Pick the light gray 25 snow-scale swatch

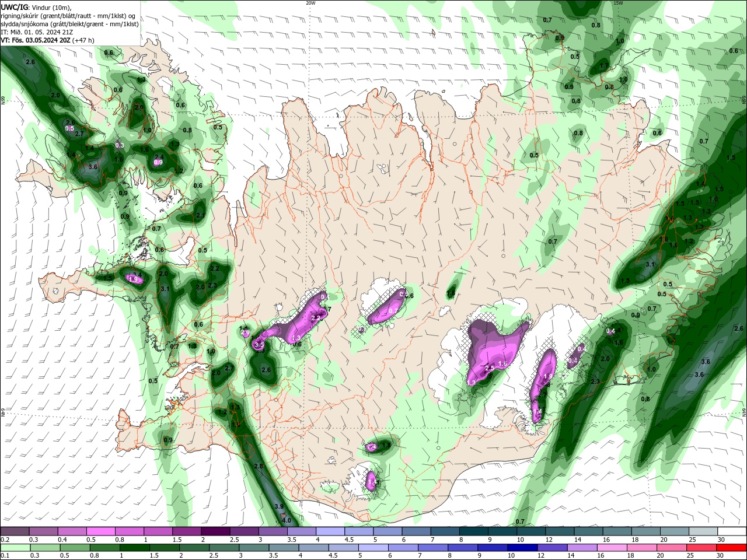(x=703, y=531)
